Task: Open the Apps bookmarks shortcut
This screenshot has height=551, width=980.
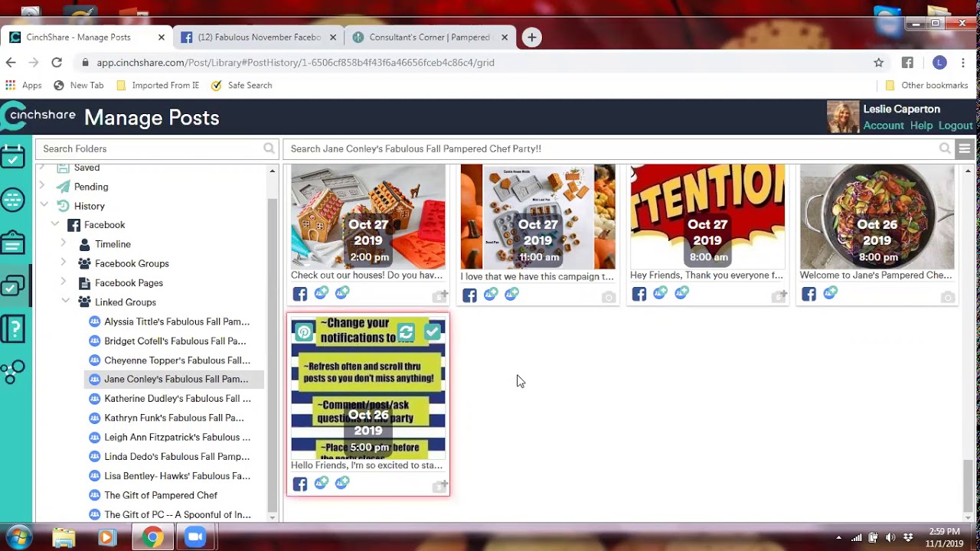Action: pyautogui.click(x=24, y=85)
